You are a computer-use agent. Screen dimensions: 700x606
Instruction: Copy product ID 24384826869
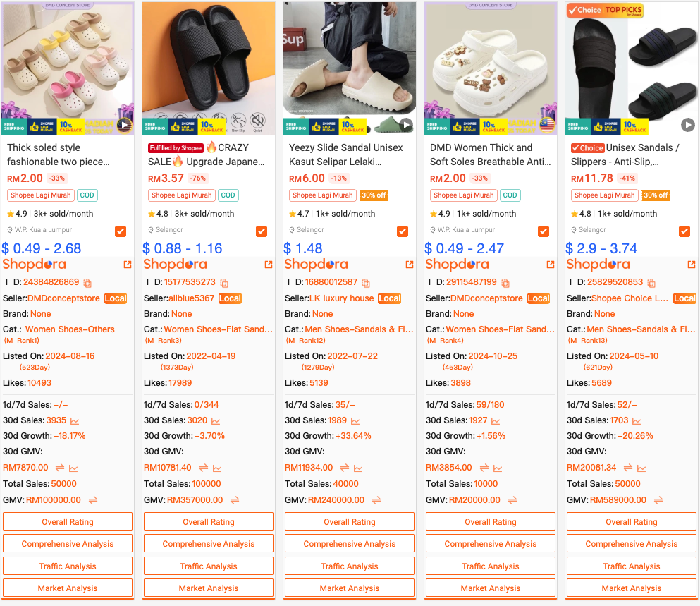coord(87,284)
